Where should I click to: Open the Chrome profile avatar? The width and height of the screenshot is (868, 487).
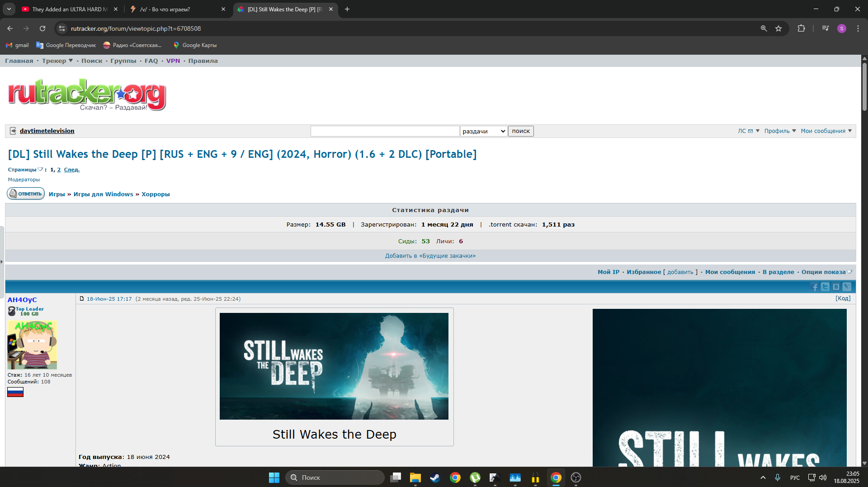point(842,28)
